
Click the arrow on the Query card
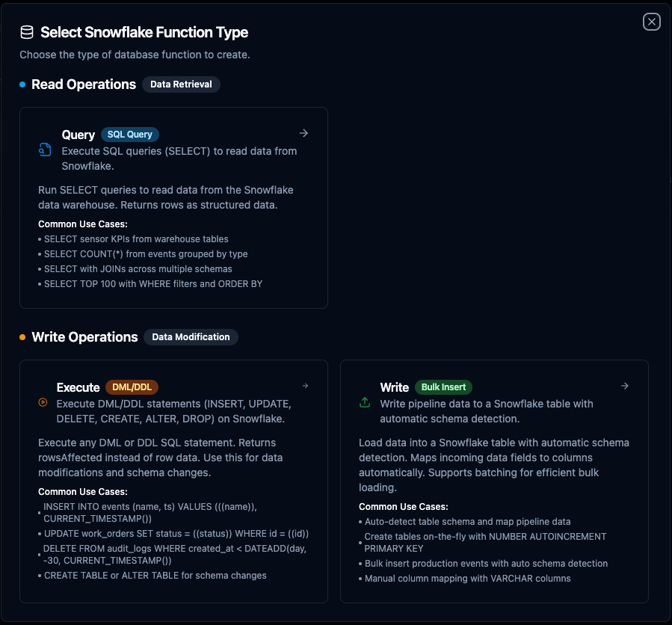(x=303, y=133)
